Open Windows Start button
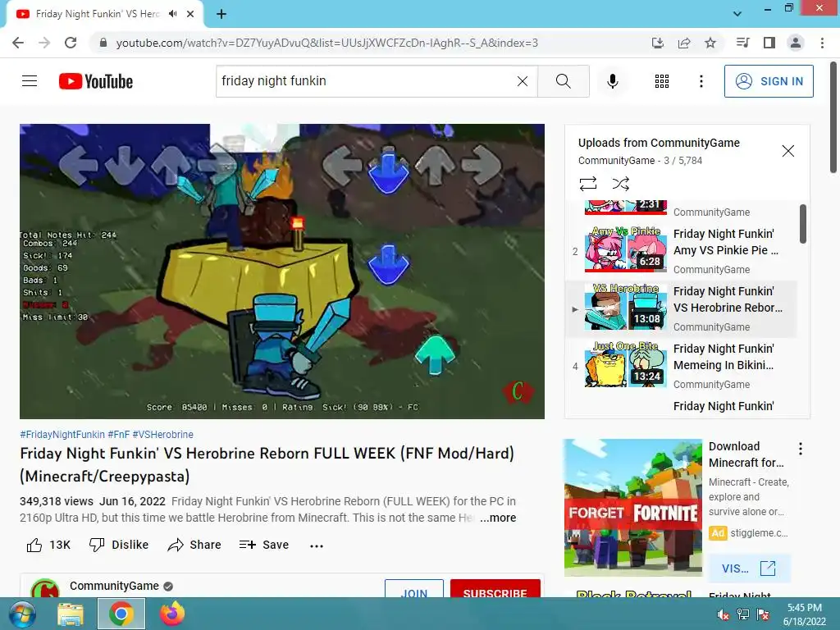Image resolution: width=840 pixels, height=630 pixels. coord(22,614)
